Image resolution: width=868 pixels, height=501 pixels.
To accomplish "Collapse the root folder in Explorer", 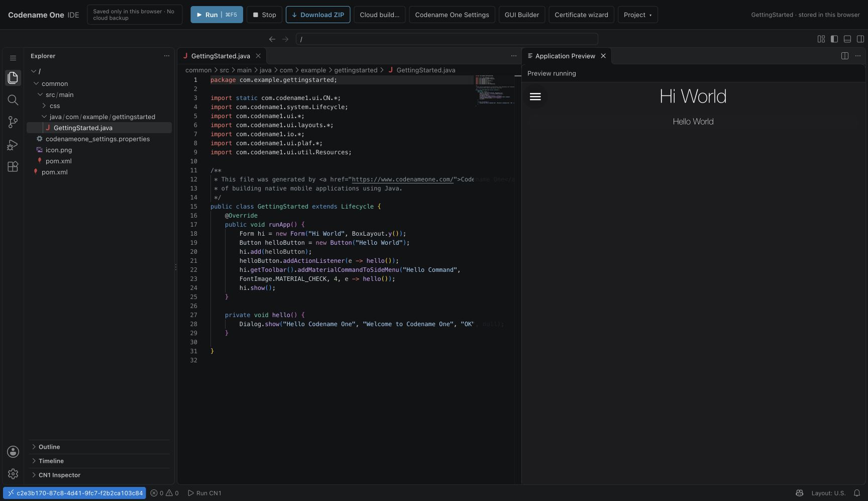I will point(34,71).
